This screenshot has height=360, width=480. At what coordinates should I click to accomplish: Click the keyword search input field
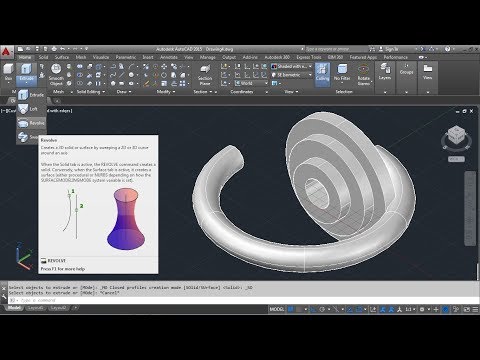click(337, 49)
